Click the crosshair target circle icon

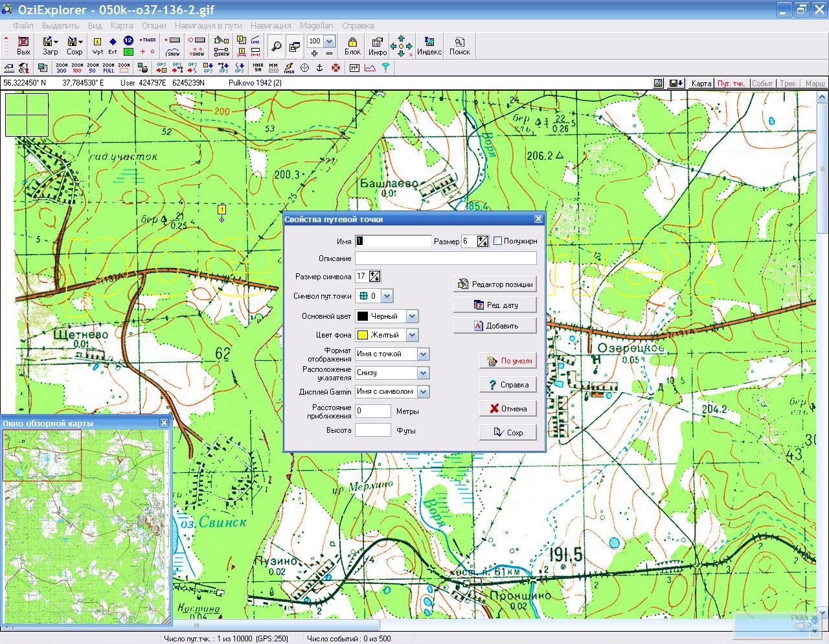[x=304, y=67]
